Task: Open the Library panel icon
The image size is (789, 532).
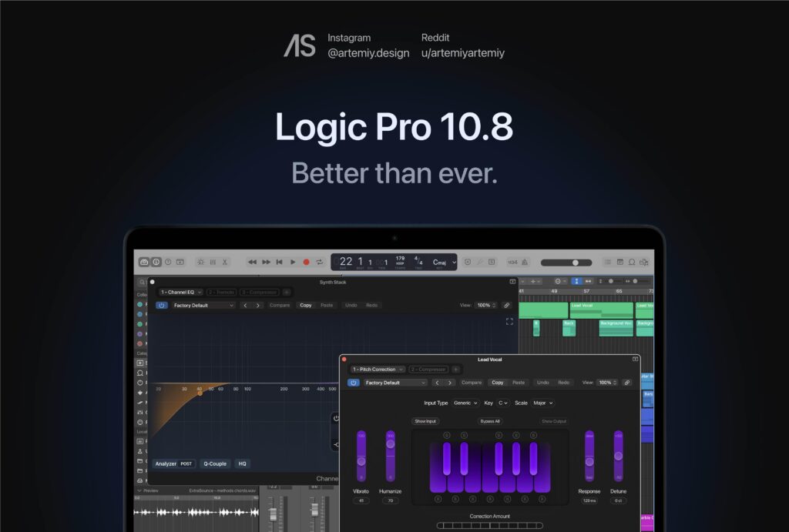Action: click(144, 262)
